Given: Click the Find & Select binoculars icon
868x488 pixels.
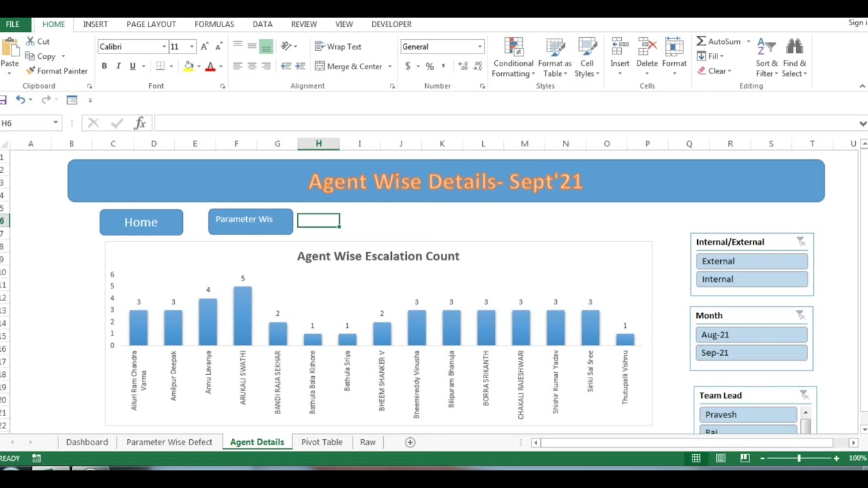Looking at the screenshot, I should (x=794, y=47).
